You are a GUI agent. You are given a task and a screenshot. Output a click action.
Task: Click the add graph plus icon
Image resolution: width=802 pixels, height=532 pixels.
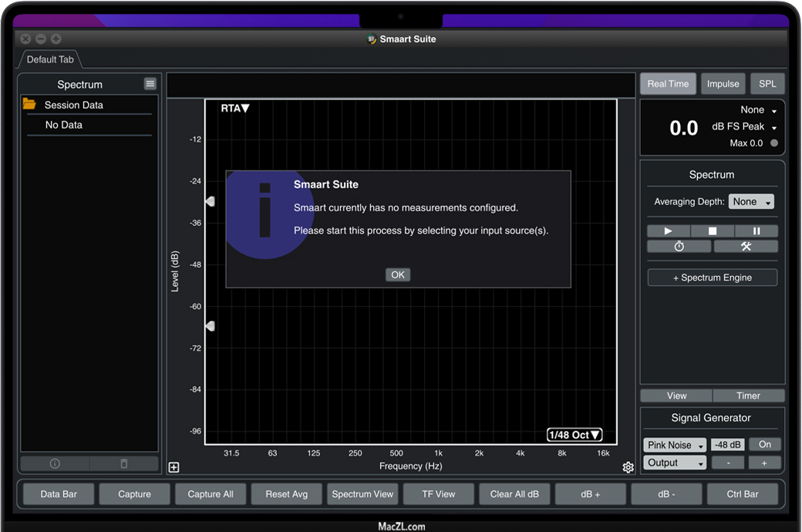174,467
